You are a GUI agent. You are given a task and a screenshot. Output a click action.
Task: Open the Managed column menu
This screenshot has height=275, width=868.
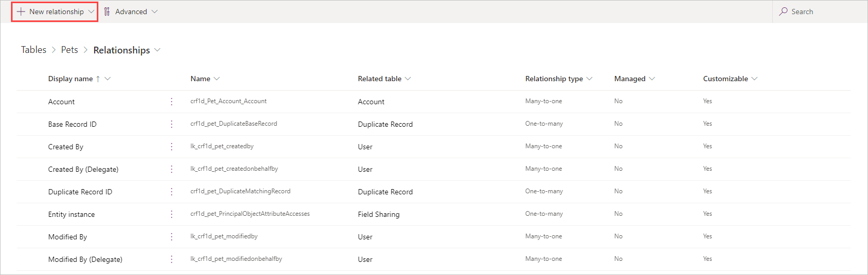tap(652, 79)
